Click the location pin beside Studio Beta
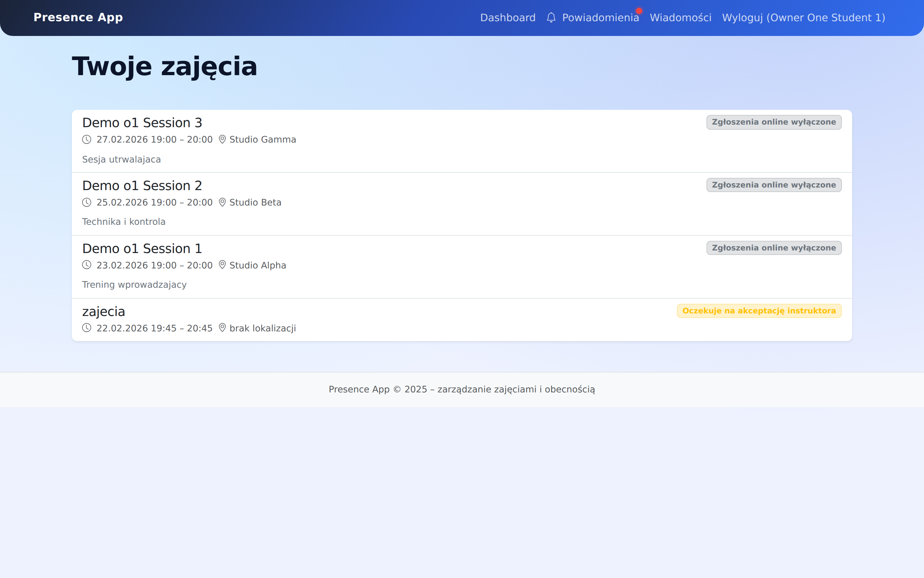Screen dimensions: 924x578 pos(222,202)
